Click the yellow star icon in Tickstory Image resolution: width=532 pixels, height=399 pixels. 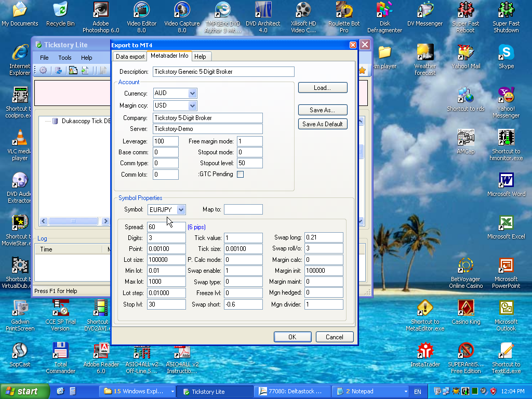(362, 70)
